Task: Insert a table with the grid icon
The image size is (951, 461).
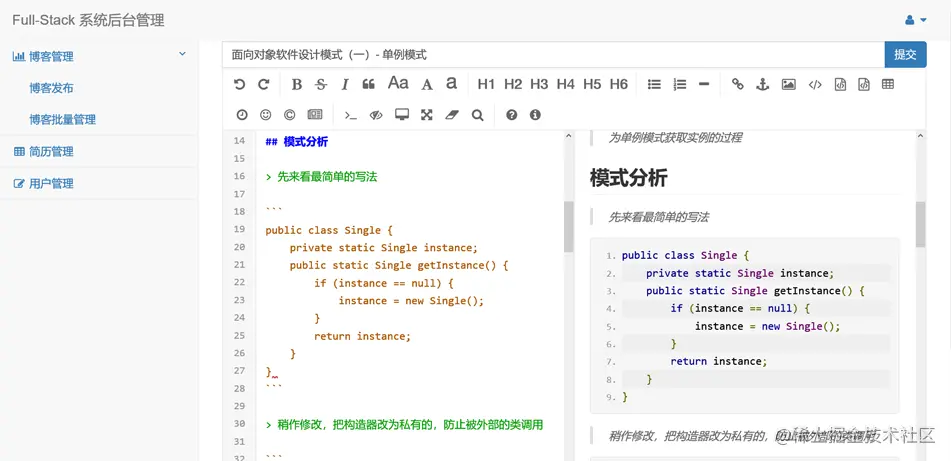Action: point(888,84)
